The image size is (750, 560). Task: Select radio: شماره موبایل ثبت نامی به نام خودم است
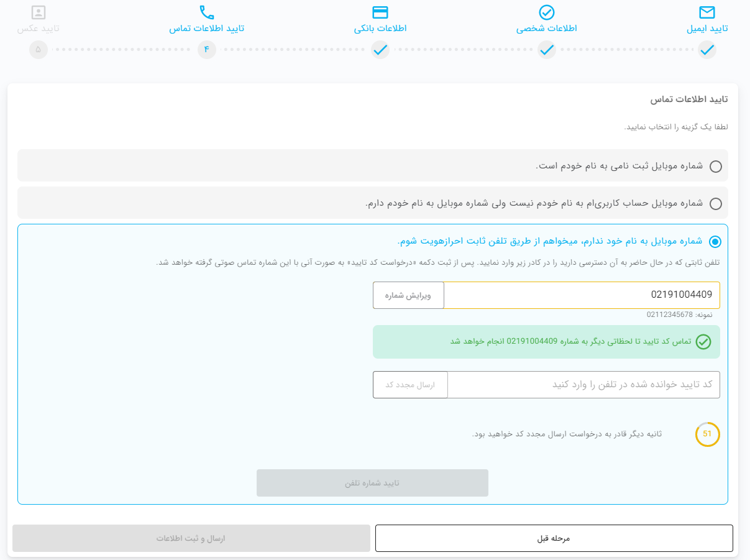[716, 166]
